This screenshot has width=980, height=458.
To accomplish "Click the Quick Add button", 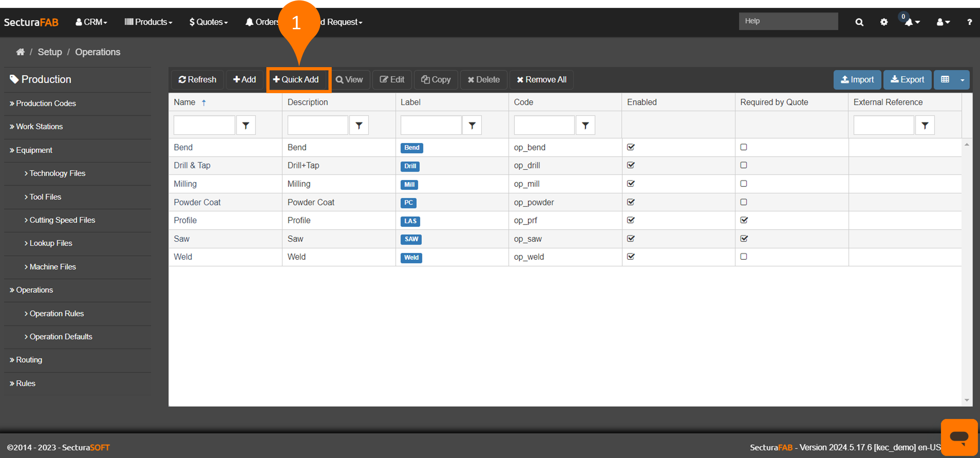I will point(296,80).
